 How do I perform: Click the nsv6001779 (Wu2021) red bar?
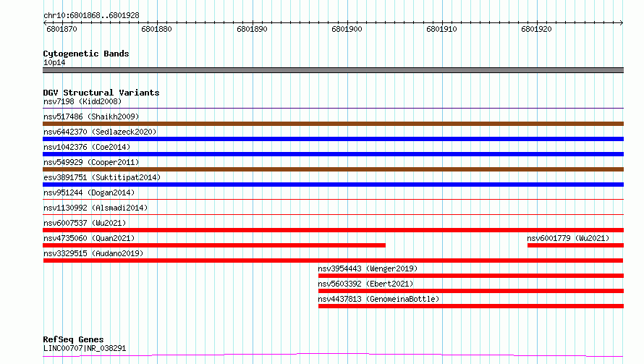point(575,245)
